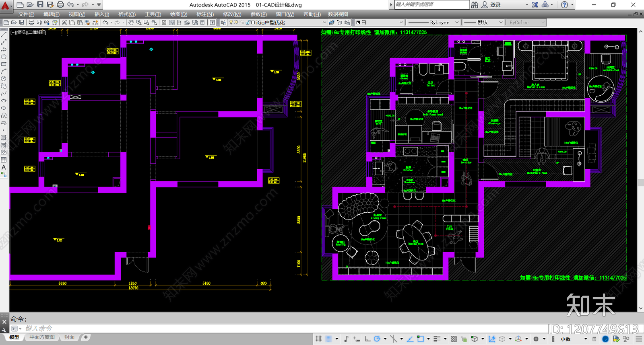644x345 pixels.
Task: Select the Multiline Text A tool
Action: pyautogui.click(x=4, y=167)
